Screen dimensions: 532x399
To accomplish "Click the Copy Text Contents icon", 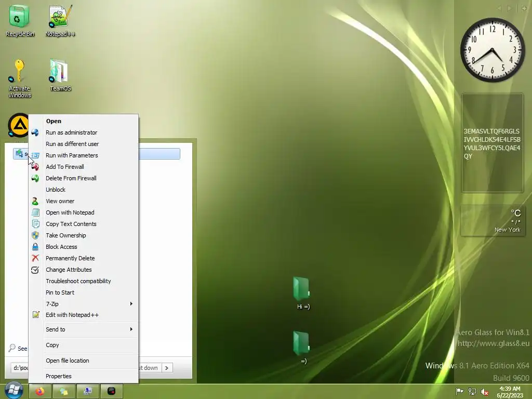I will coord(35,224).
